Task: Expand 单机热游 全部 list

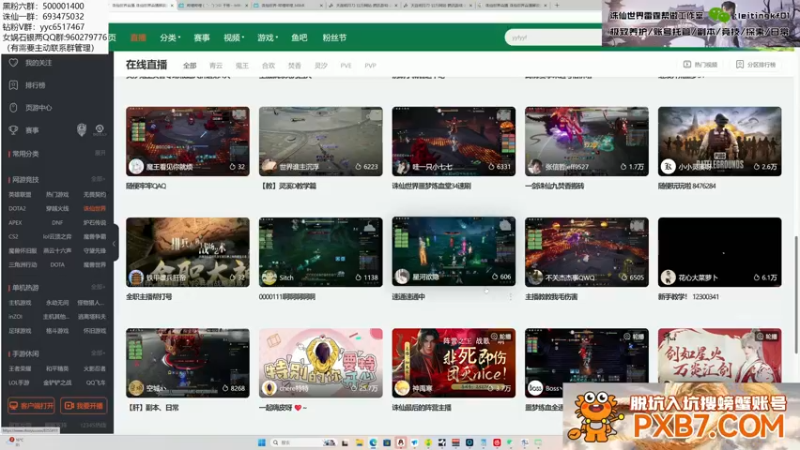Action: pos(97,287)
